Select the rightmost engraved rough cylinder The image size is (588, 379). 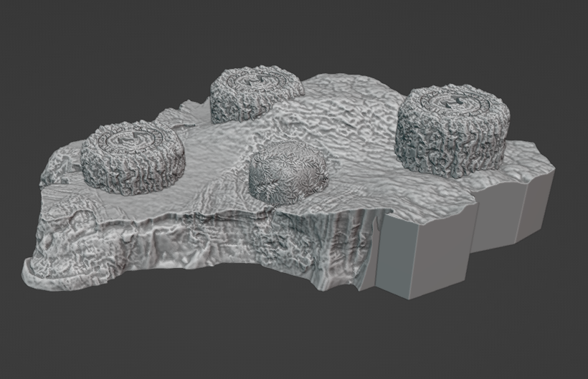coord(453,132)
